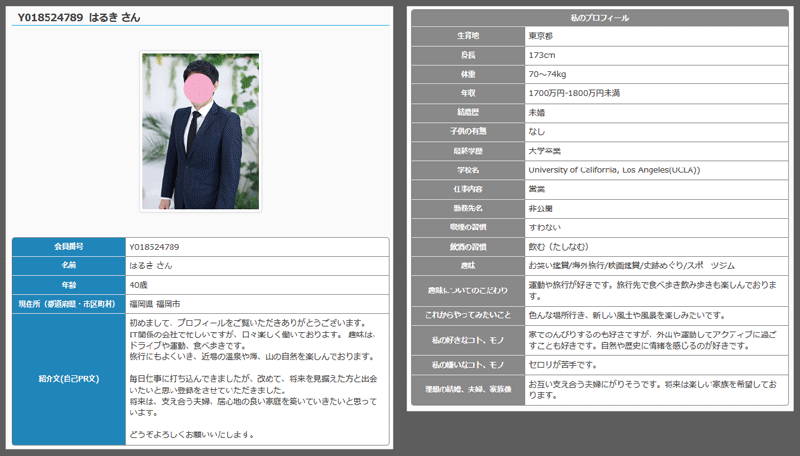Viewport: 800px width, 456px height.
Task: Select the 学校名 label cell
Action: [x=468, y=170]
